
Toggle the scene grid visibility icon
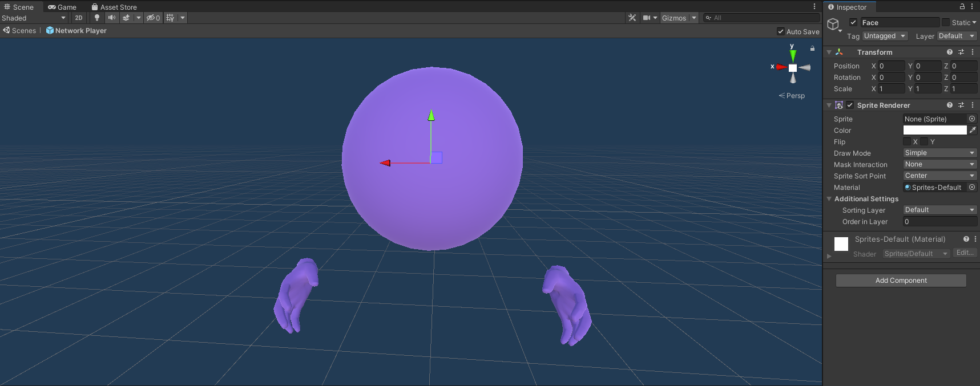coord(170,18)
